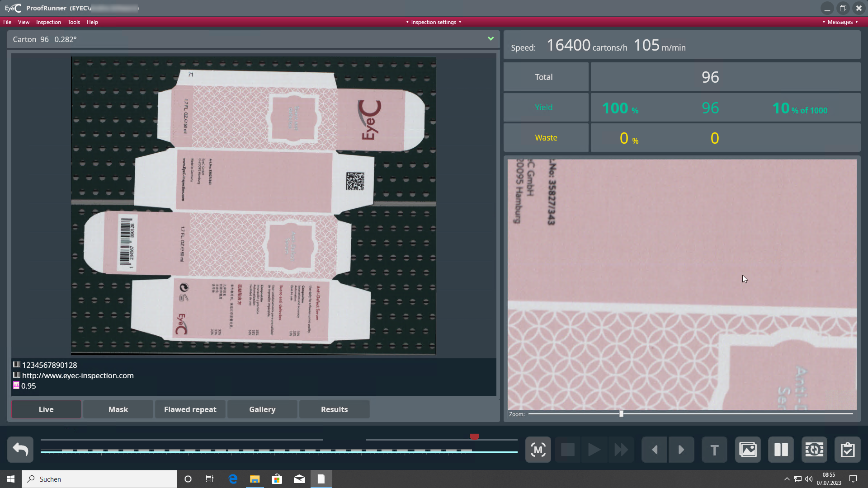Switch to the Results tab
Screen dimensions: 868x488
coord(334,409)
